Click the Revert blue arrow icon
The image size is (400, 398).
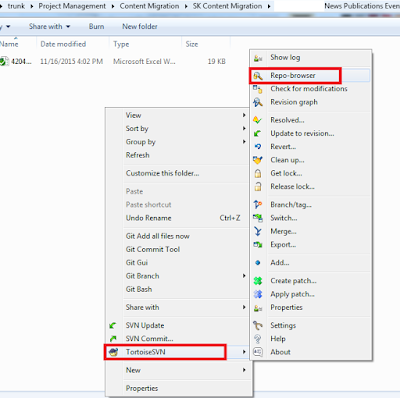click(x=258, y=147)
